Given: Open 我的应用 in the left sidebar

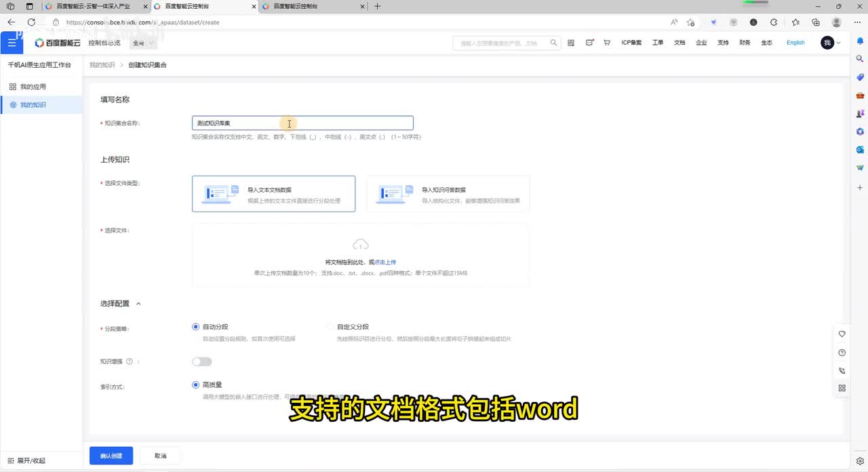Looking at the screenshot, I should click(33, 87).
